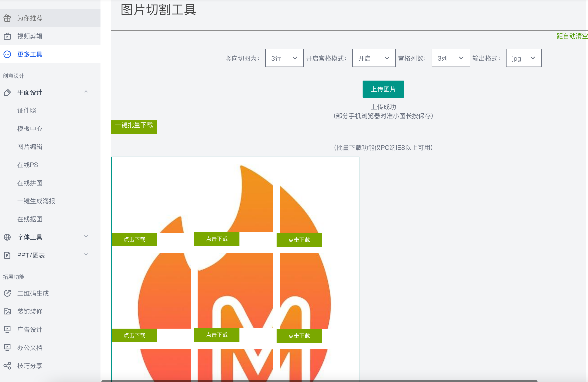
Task: Select 证件照 from the sidebar
Action: coord(27,110)
